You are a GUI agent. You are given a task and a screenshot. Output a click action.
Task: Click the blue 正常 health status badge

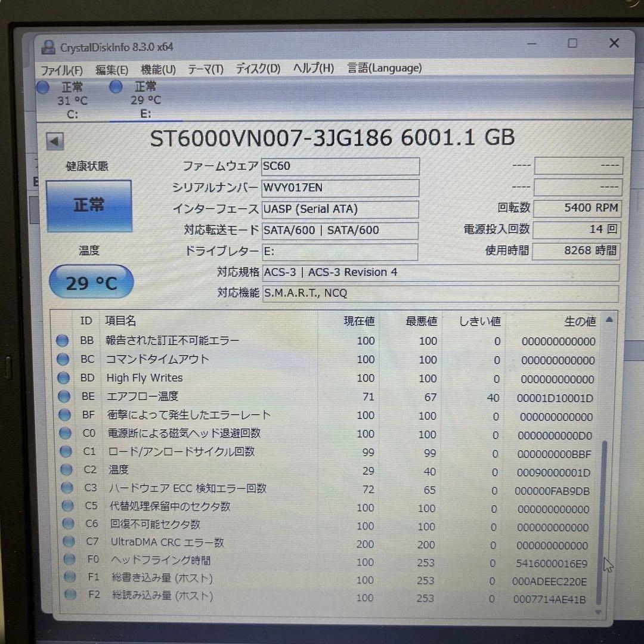point(89,205)
